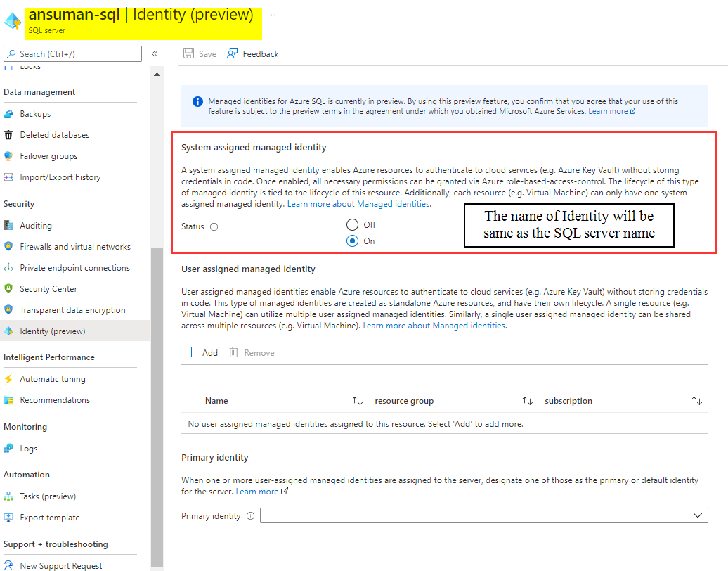Click the trash icon beside Remove
The height and width of the screenshot is (571, 728).
click(233, 352)
